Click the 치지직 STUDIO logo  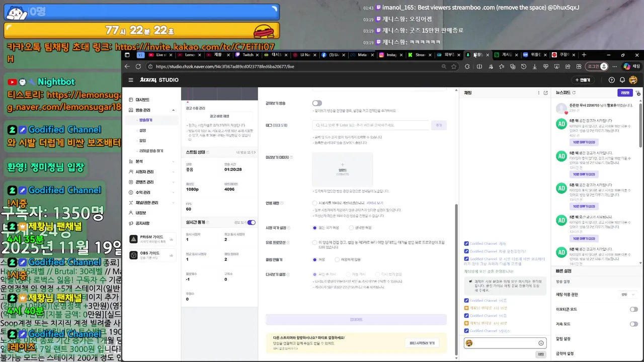(x=159, y=80)
